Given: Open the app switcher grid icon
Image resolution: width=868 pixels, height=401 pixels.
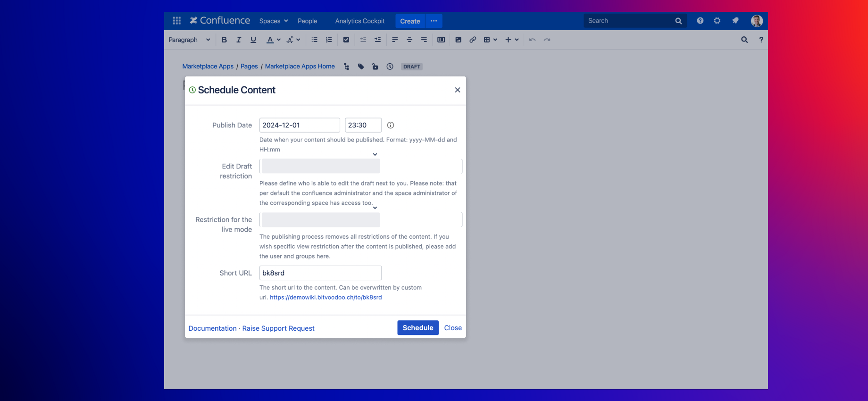Looking at the screenshot, I should [x=177, y=21].
